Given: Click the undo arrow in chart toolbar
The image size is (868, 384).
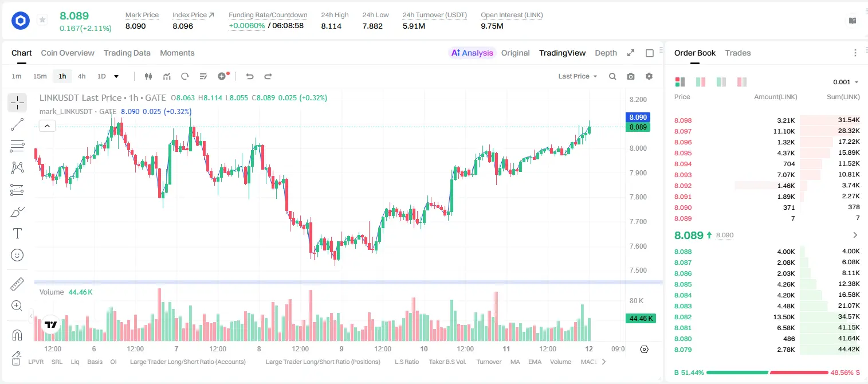Looking at the screenshot, I should pos(249,76).
